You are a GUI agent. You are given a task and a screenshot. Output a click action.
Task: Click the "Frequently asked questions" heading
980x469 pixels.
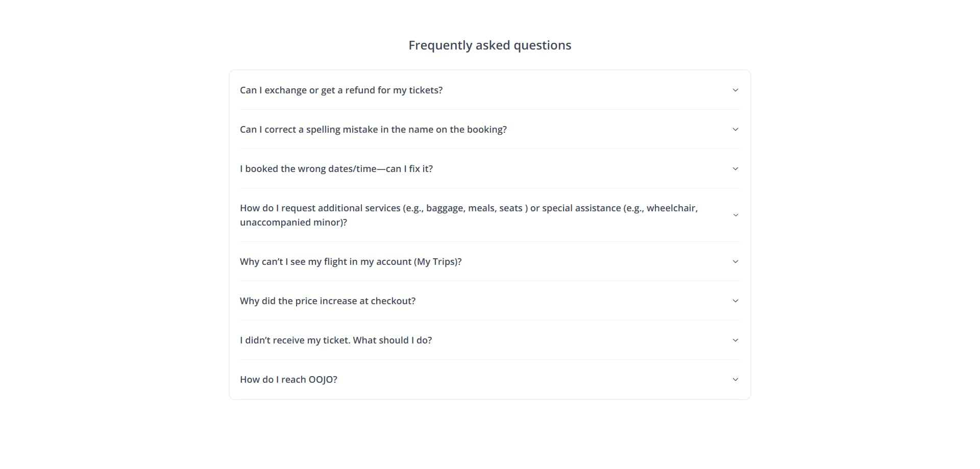(490, 45)
